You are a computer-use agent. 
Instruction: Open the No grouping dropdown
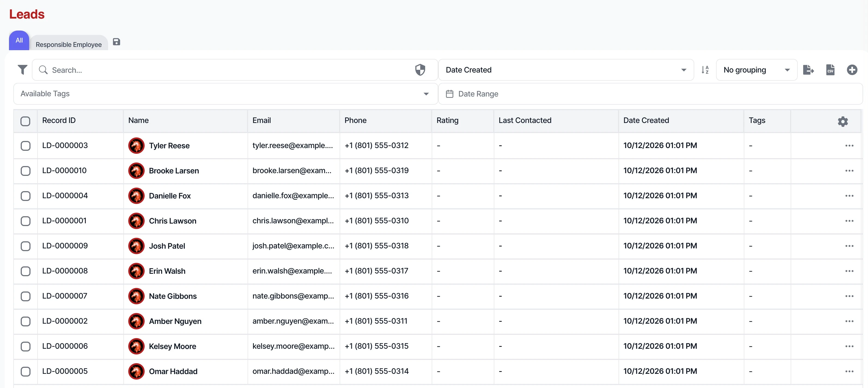pyautogui.click(x=756, y=70)
